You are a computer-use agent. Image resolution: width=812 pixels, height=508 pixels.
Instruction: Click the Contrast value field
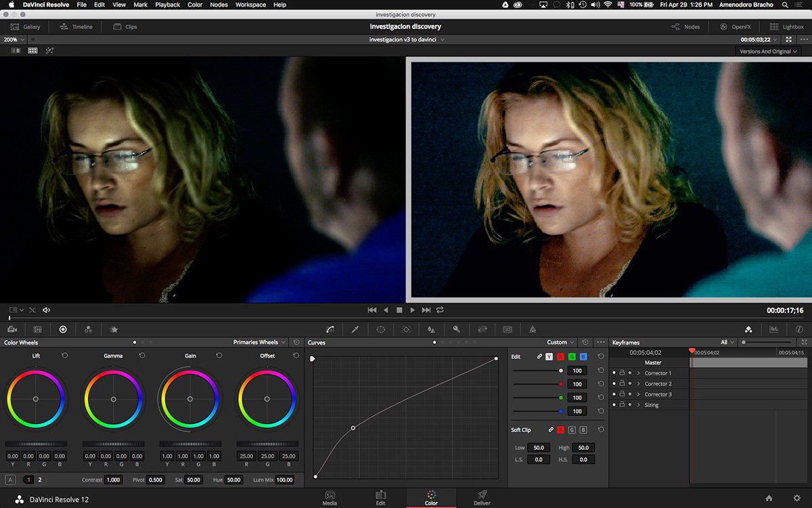[113, 480]
